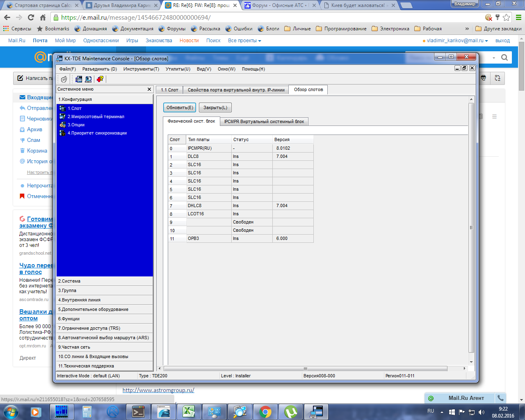This screenshot has height=420, width=525.
Task: Click the Обновить(E) button
Action: pyautogui.click(x=180, y=107)
